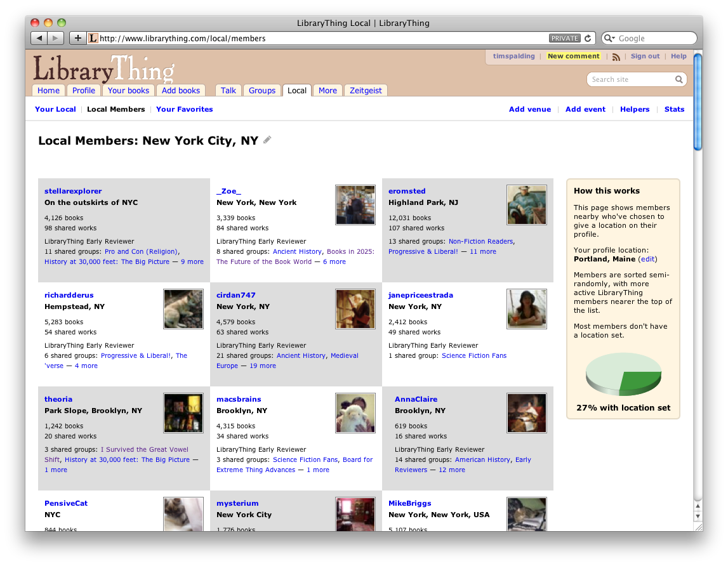Image resolution: width=728 pixels, height=566 pixels.
Task: Click the pencil edit icon beside the heading
Action: pyautogui.click(x=267, y=140)
